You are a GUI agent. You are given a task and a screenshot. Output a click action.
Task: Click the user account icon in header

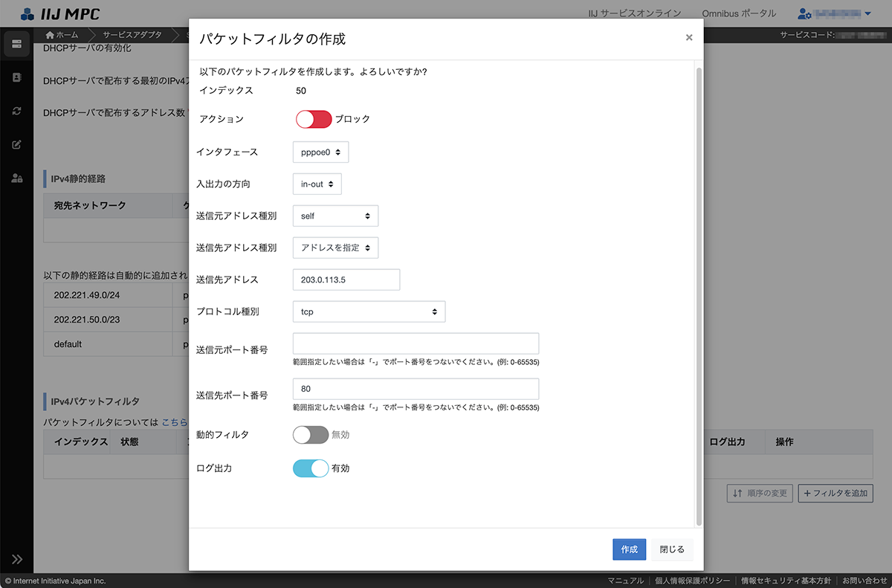pyautogui.click(x=804, y=13)
